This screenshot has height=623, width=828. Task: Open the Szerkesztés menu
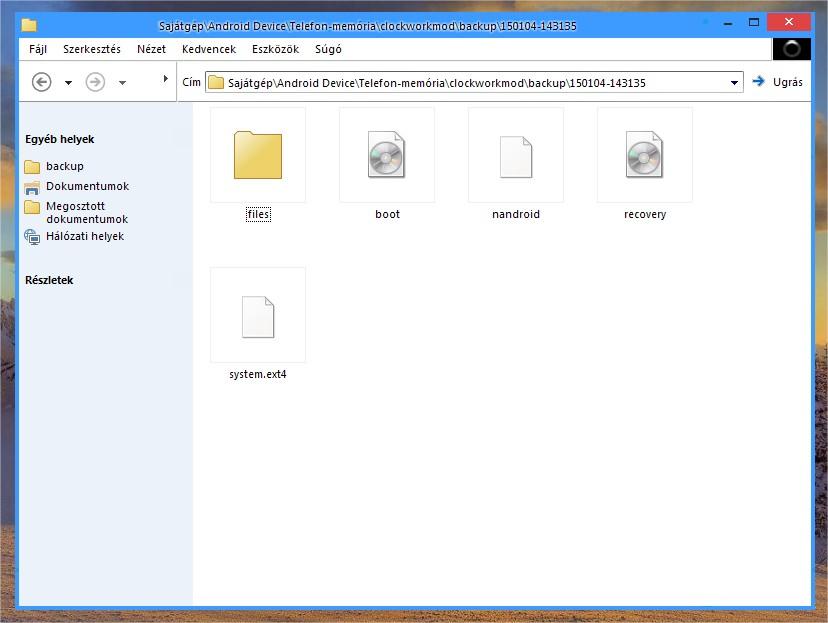point(92,49)
